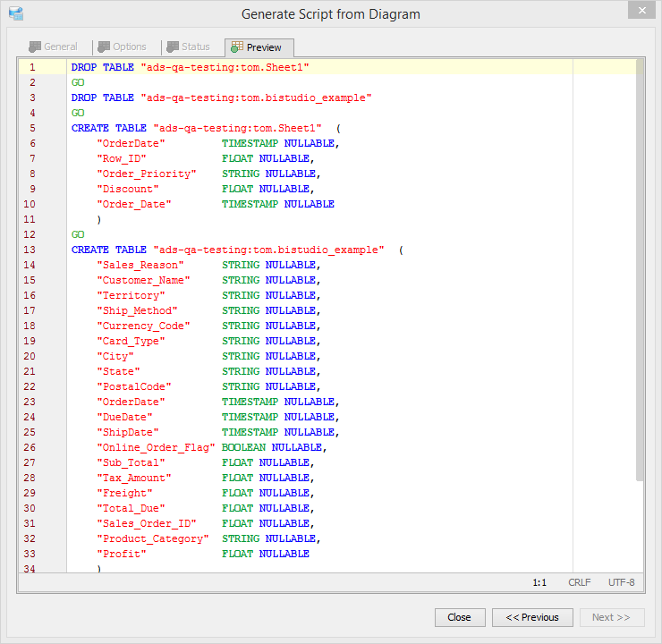
Task: Click "Tax_Amount" column name
Action: click(x=134, y=478)
